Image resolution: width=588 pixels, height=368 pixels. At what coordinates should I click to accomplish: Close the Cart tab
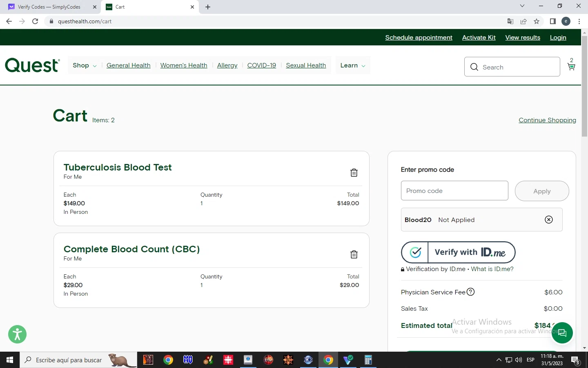[192, 7]
